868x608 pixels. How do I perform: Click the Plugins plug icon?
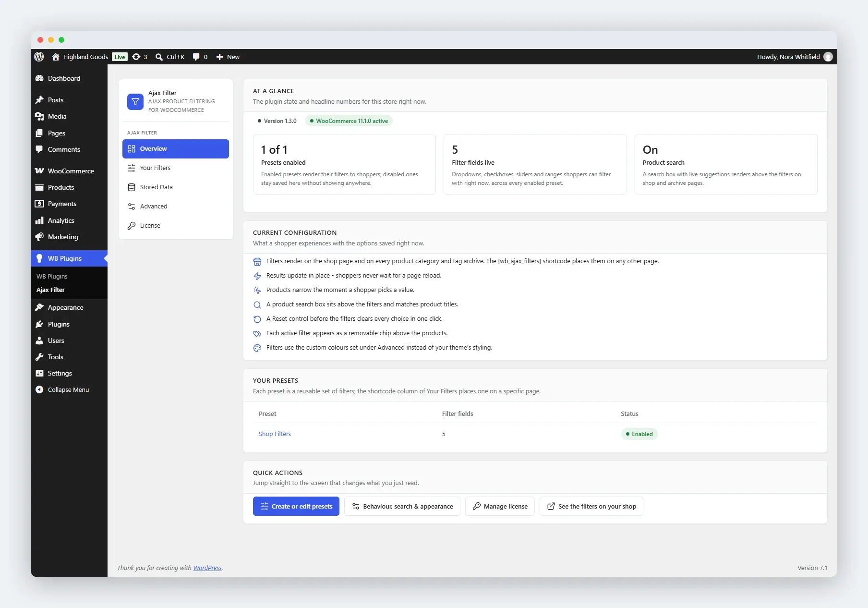click(39, 324)
